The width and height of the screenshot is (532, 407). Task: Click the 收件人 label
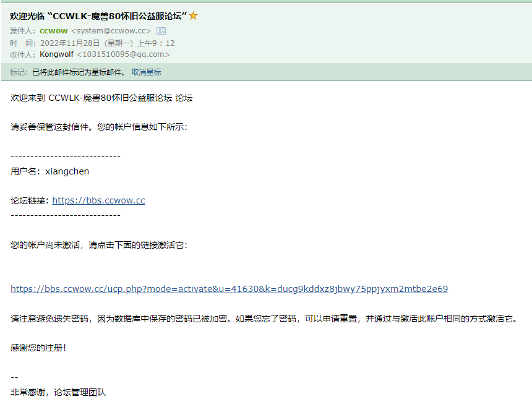(x=23, y=54)
